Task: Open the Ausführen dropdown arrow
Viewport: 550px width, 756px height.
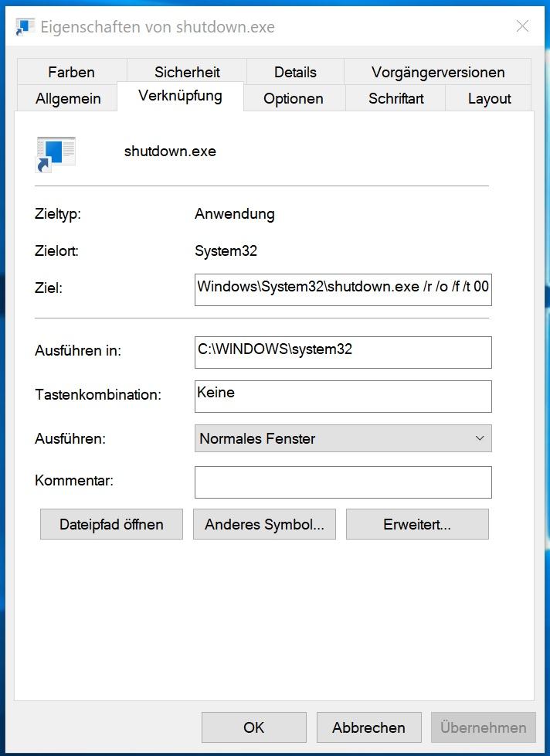Action: [x=479, y=438]
